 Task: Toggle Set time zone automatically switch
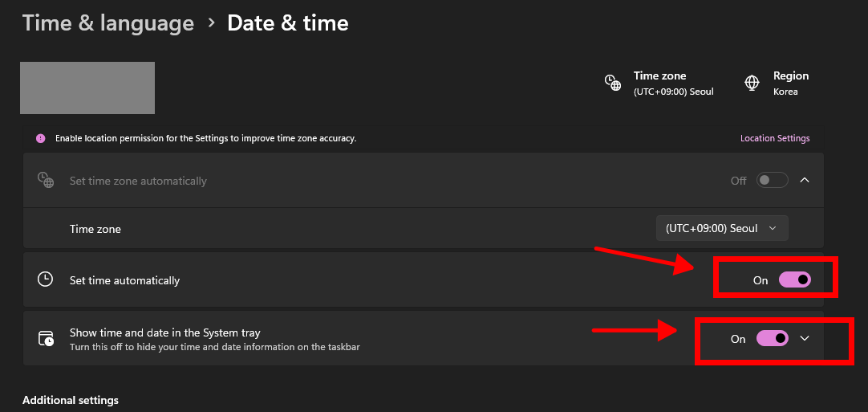[773, 181]
